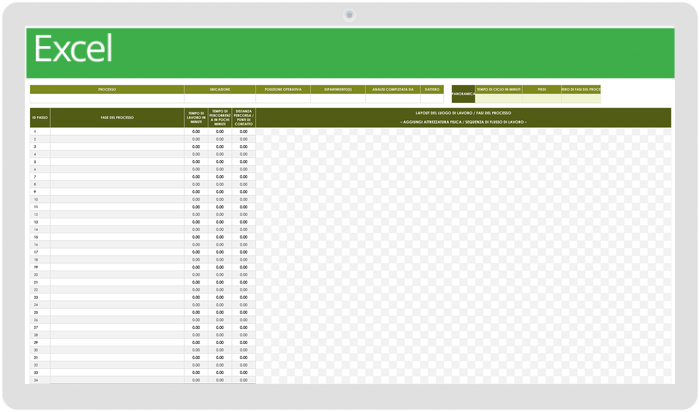Select the step ID cell numbered 1
Screen dimensions: 700x412
tap(40, 132)
